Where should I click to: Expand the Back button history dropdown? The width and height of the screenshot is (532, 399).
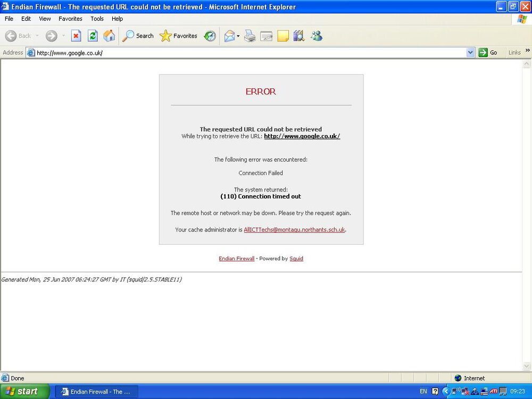click(37, 36)
